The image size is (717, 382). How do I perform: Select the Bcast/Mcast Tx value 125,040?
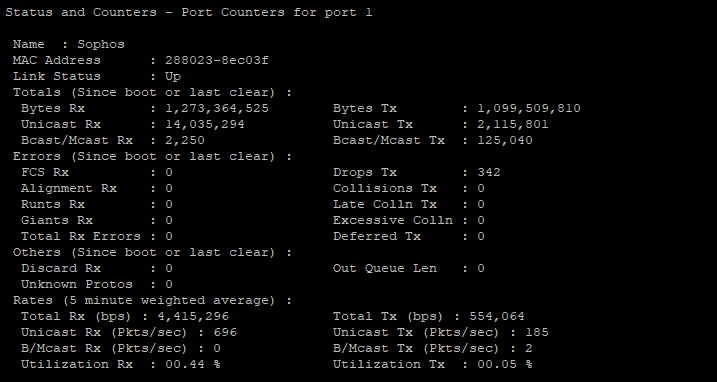click(x=505, y=140)
